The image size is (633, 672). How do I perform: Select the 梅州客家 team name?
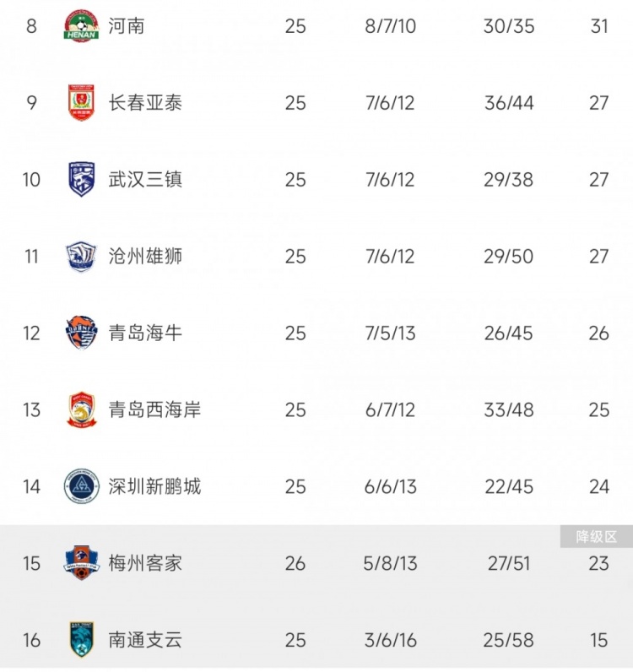click(x=145, y=564)
